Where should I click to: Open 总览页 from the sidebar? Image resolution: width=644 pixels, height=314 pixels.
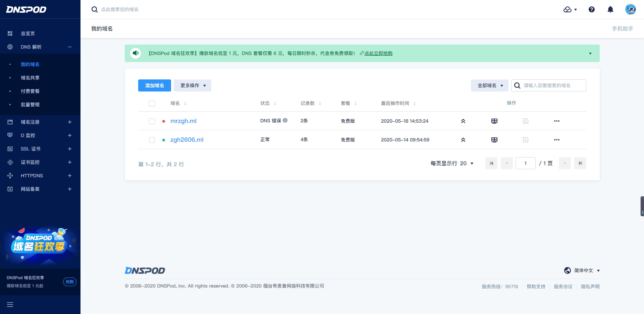[x=28, y=34]
